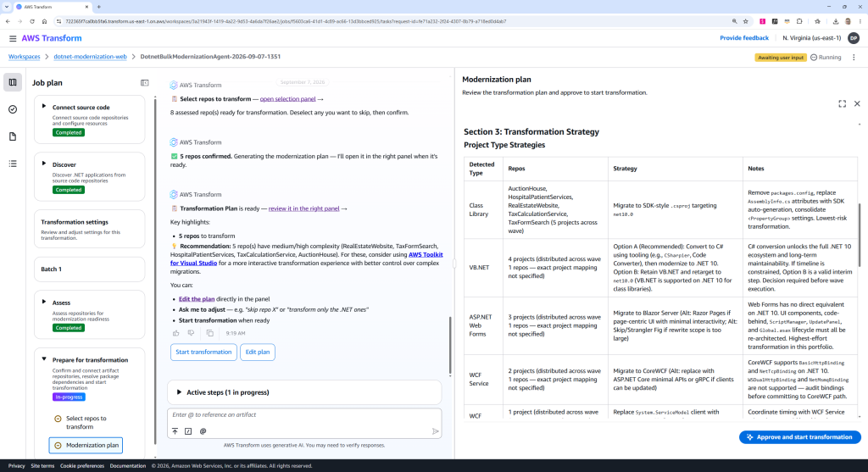Click the Awaiting user input badge

click(781, 58)
